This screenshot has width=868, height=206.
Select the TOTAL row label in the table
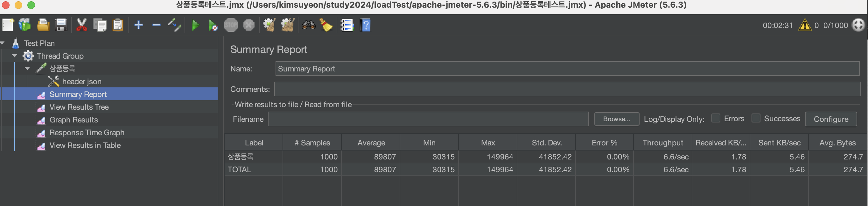(x=239, y=170)
